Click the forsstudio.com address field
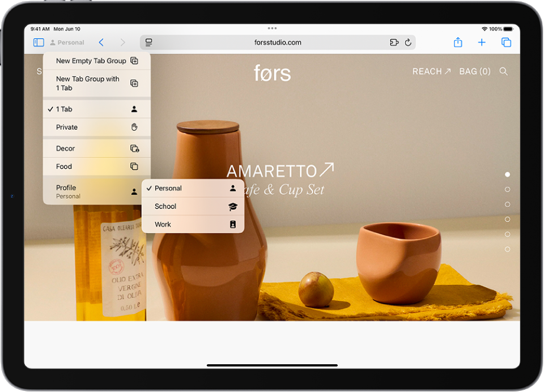The image size is (544, 392). tap(278, 42)
